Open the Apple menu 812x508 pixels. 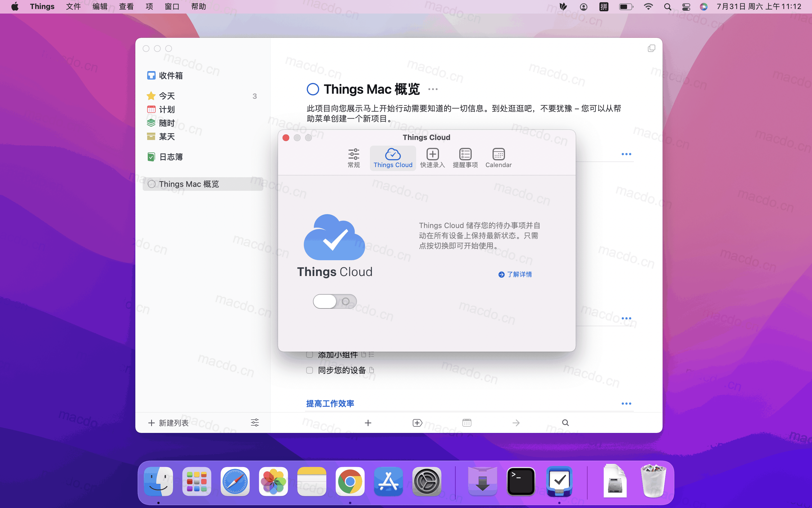pyautogui.click(x=15, y=7)
